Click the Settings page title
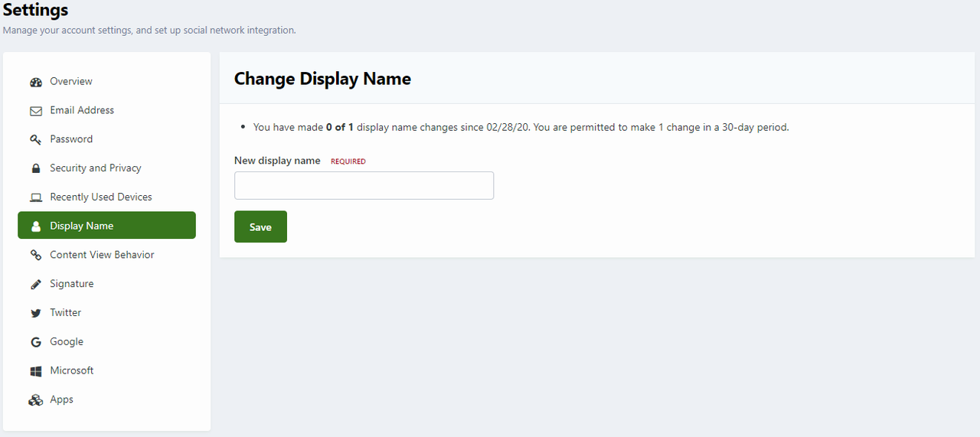Image resolution: width=980 pixels, height=437 pixels. [35, 10]
